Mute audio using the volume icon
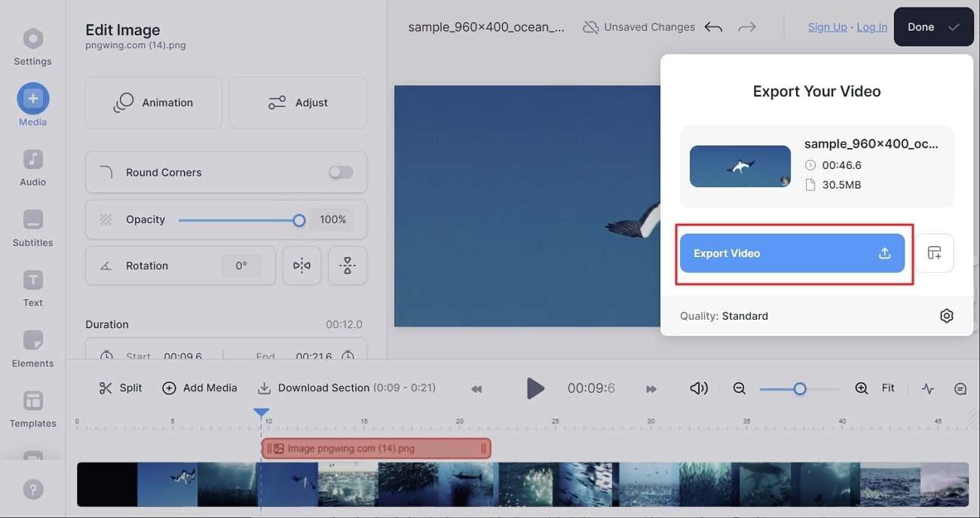 [x=698, y=388]
